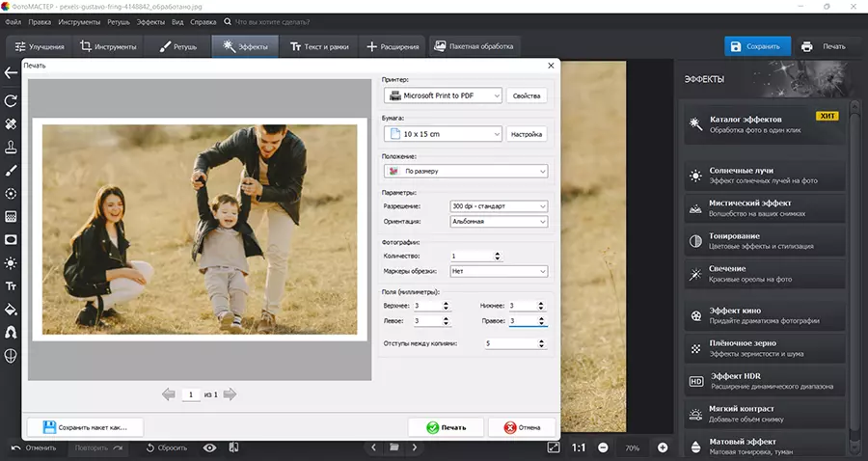Open the printer selection dropdown
The image size is (868, 461).
pyautogui.click(x=443, y=95)
